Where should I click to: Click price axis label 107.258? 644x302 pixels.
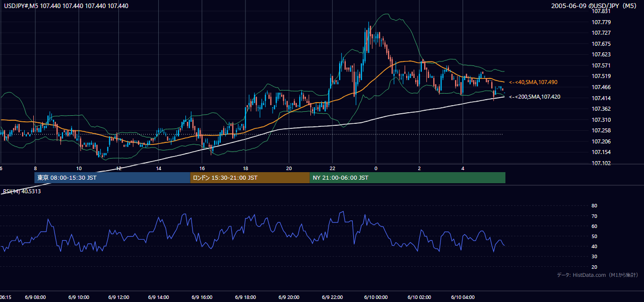click(x=601, y=130)
